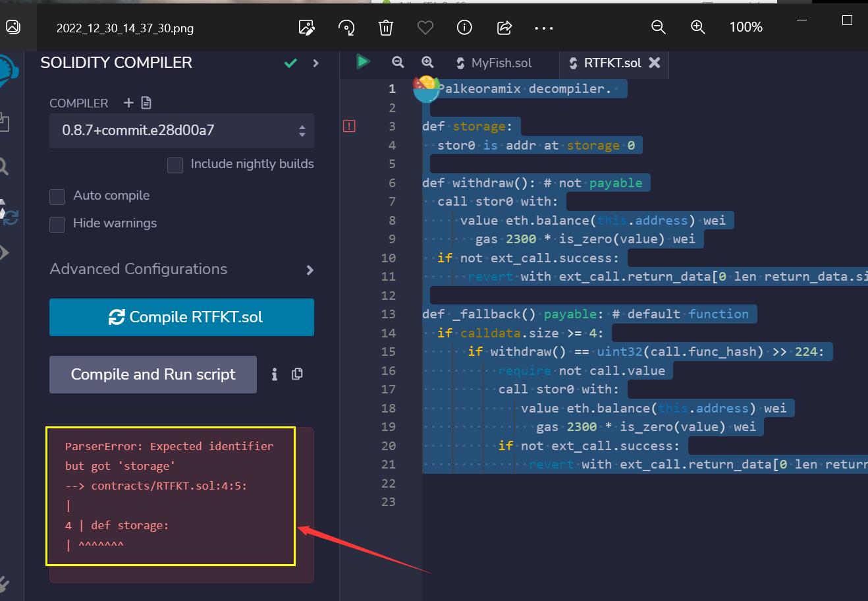Expand the Solidity Compiler panel chevron
868x601 pixels.
tap(316, 63)
